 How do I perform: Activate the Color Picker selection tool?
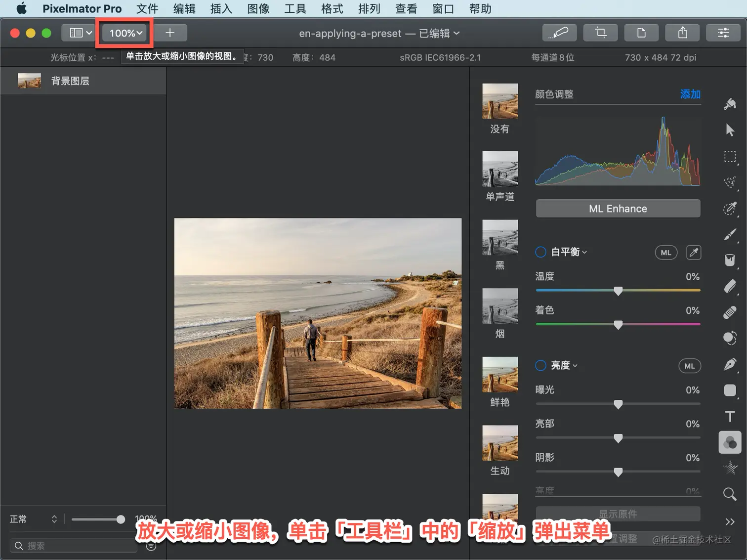730,208
